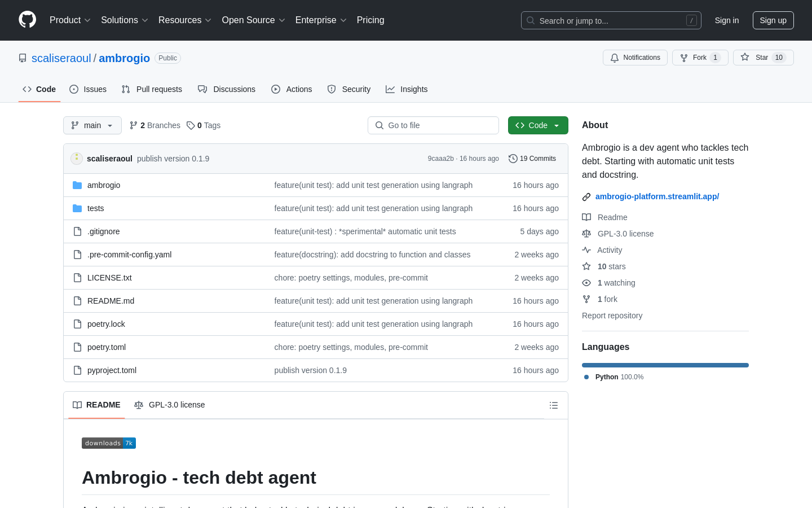This screenshot has height=508, width=812.
Task: Focus the Search or jump to field
Action: [x=611, y=20]
